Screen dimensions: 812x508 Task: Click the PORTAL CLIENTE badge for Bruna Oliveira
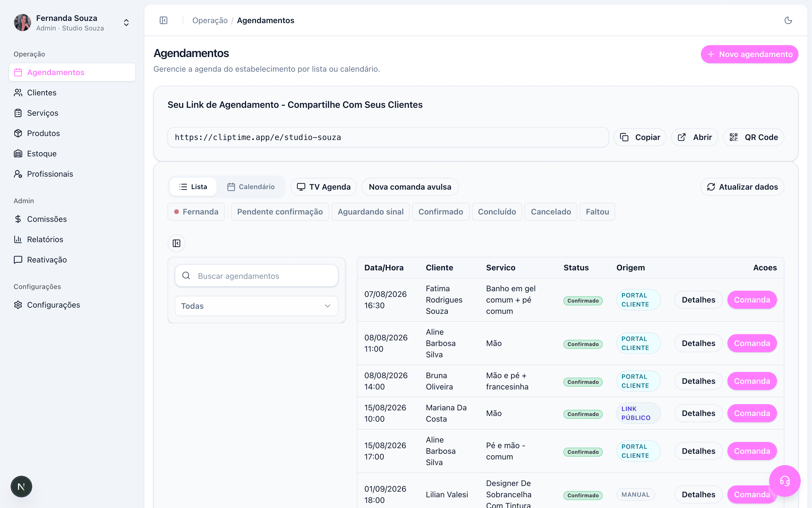638,381
